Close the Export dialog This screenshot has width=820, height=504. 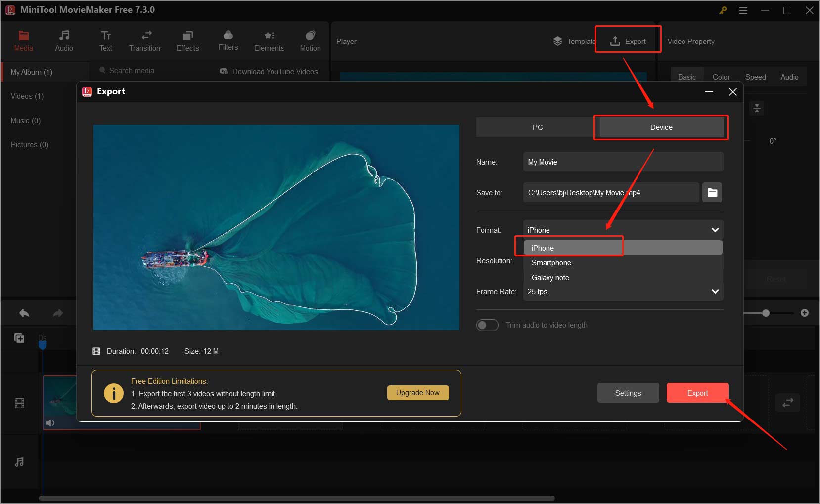733,92
